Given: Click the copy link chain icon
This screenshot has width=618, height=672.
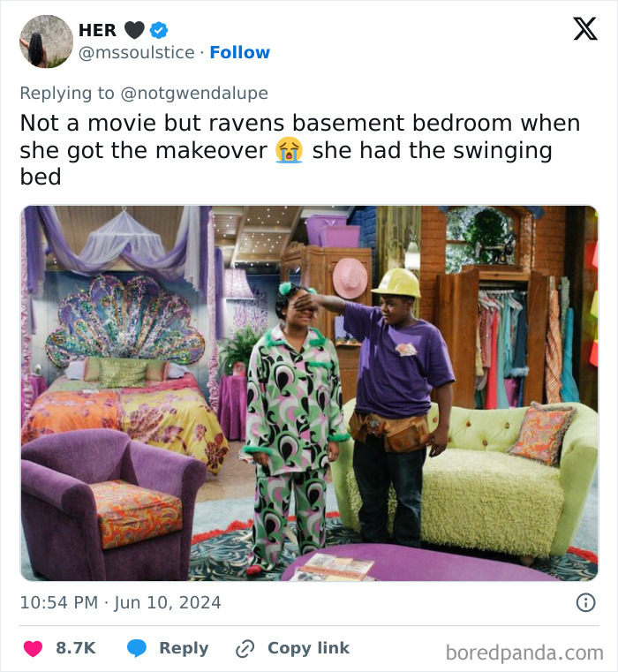Looking at the screenshot, I should (245, 648).
